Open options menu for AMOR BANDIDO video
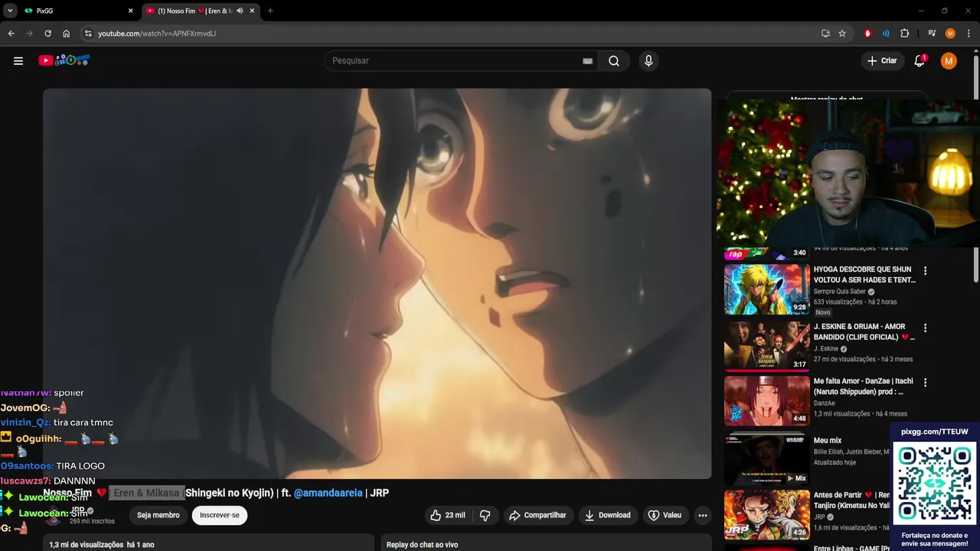This screenshot has height=551, width=980. coord(925,328)
